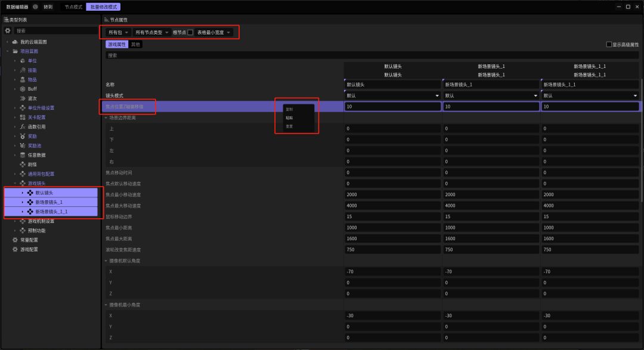Image resolution: width=644 pixels, height=350 pixels.
Task: Switch to 节点模式 tab
Action: (73, 7)
